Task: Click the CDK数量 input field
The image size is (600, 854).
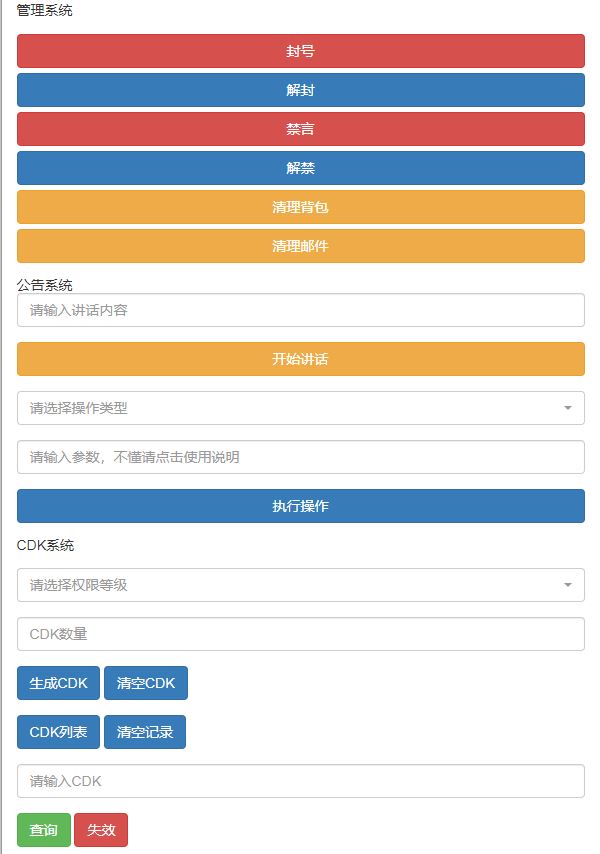Action: click(300, 634)
